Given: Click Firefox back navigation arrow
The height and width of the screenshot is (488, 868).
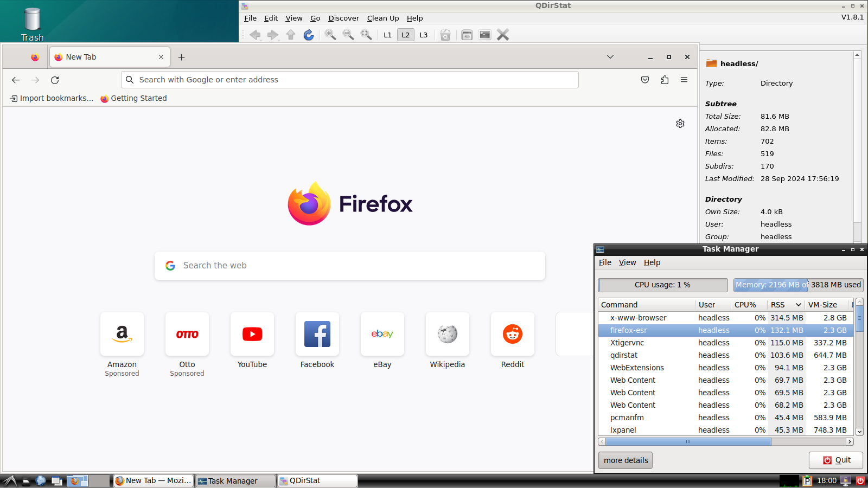Looking at the screenshot, I should click(16, 80).
